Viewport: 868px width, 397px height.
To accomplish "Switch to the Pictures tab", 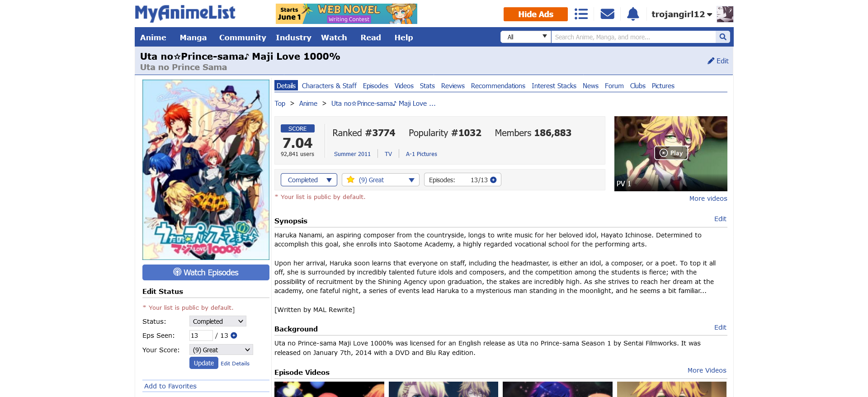I will coord(663,86).
